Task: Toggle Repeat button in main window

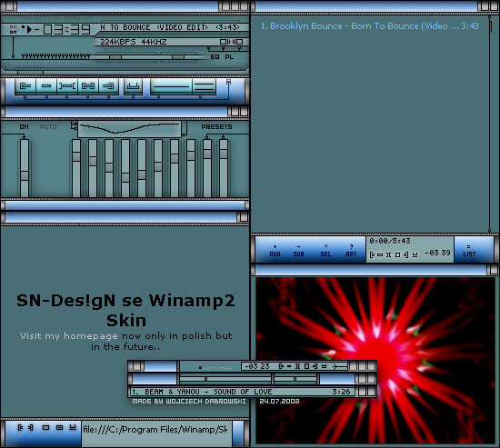Action: click(x=204, y=86)
